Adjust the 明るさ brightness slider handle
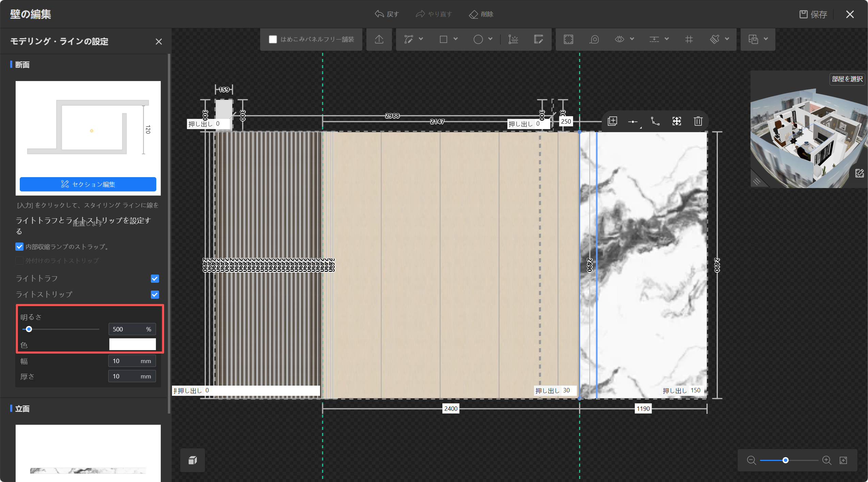Image resolution: width=868 pixels, height=482 pixels. pos(29,329)
